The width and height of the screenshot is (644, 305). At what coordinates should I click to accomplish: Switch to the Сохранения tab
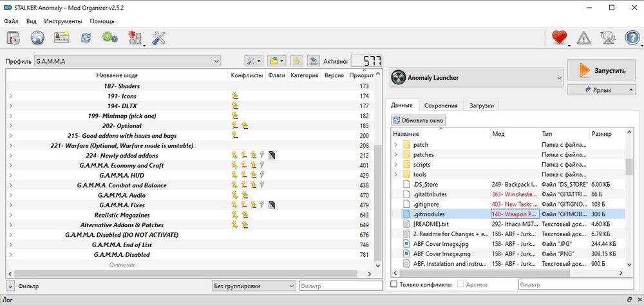click(441, 106)
